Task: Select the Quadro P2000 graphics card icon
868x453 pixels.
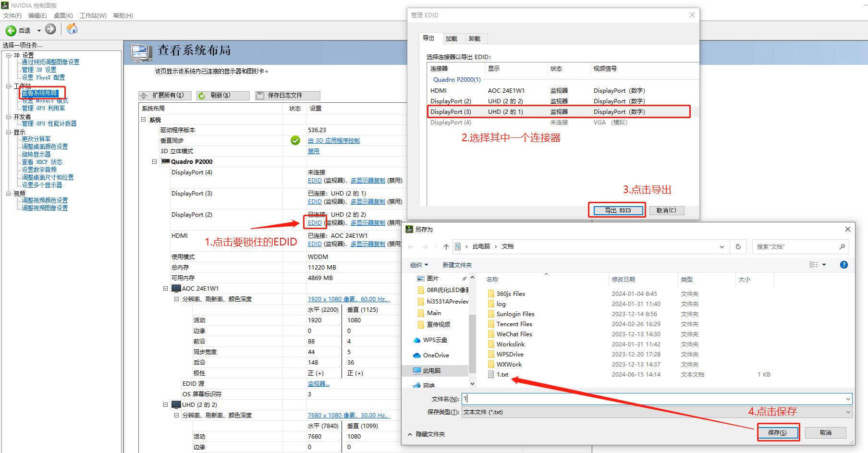Action: [x=165, y=161]
